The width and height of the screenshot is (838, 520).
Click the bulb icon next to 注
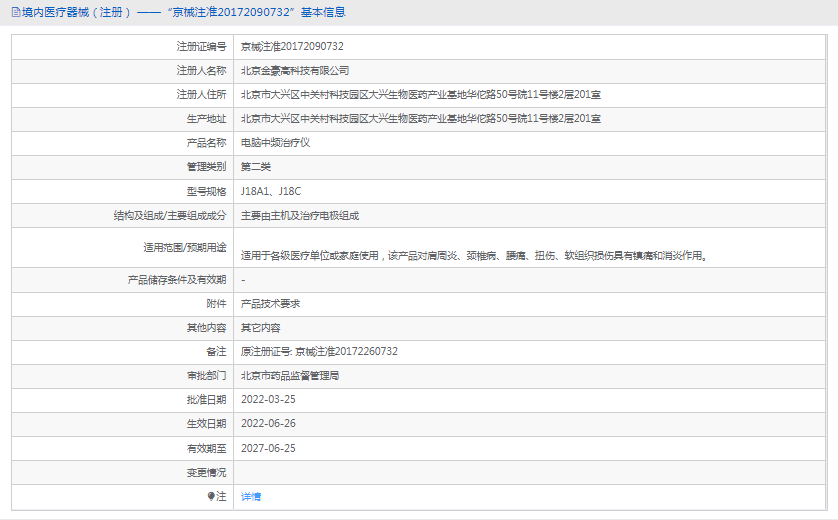tap(211, 496)
